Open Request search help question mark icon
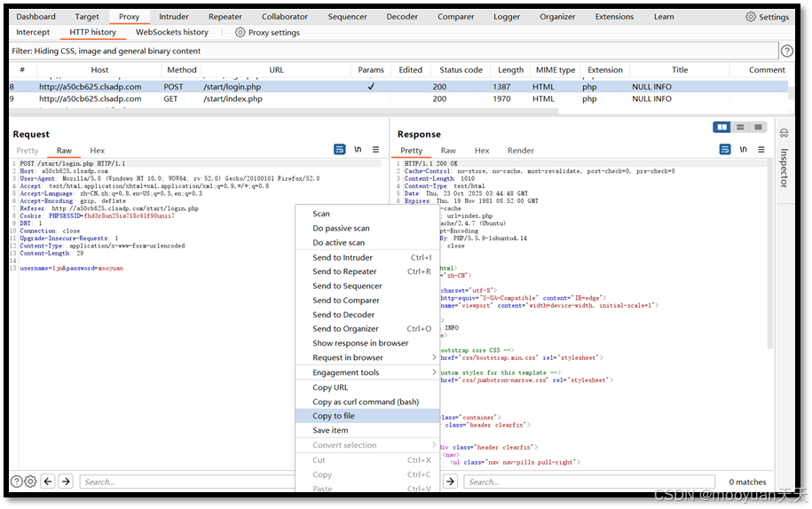 pos(17,482)
